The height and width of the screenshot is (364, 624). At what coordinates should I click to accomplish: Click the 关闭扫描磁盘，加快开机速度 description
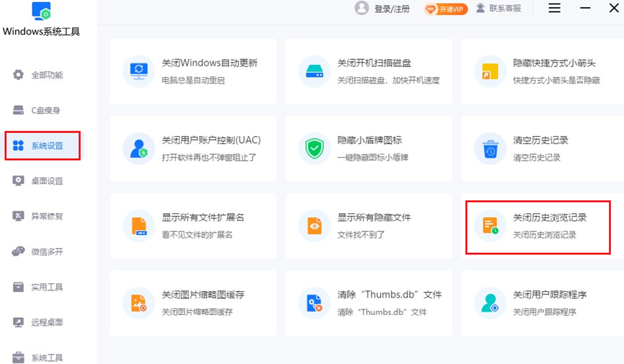[x=389, y=80]
